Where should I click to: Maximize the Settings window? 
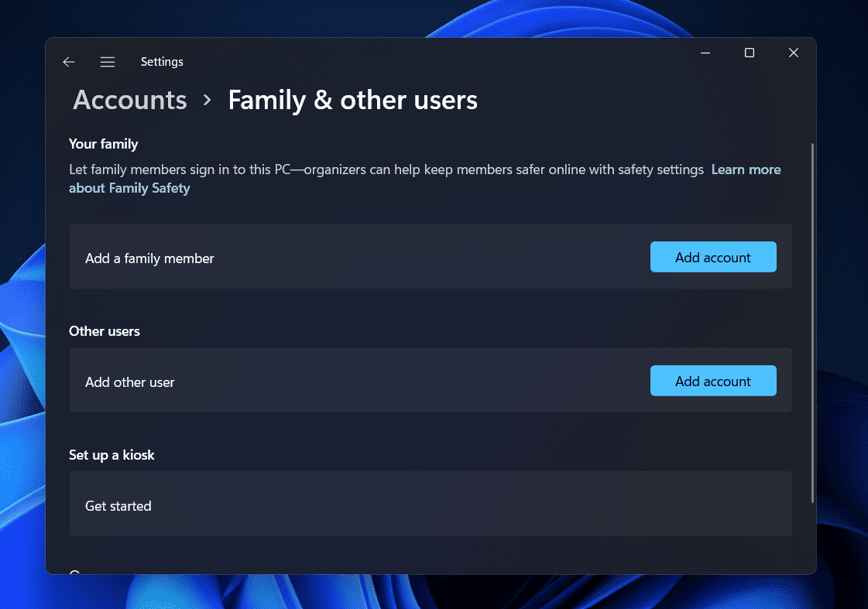(749, 53)
